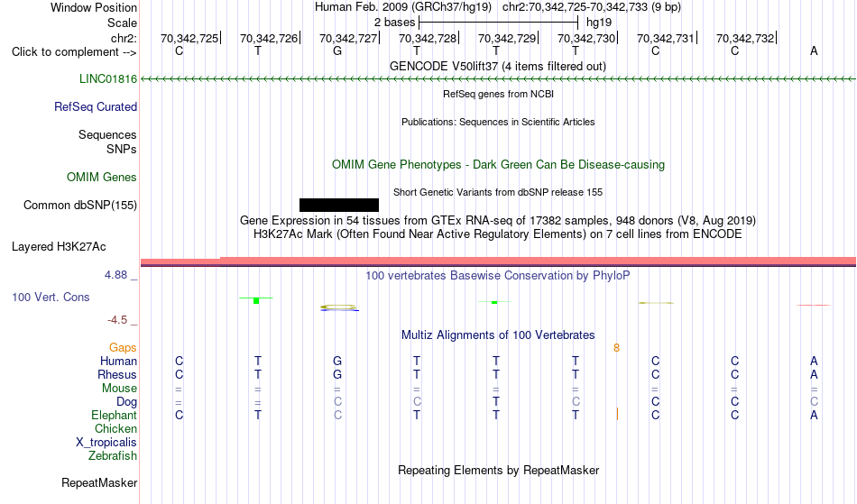Click 'Publications: Sequences in Scientific Articles' title
857x504 pixels.
coord(498,122)
